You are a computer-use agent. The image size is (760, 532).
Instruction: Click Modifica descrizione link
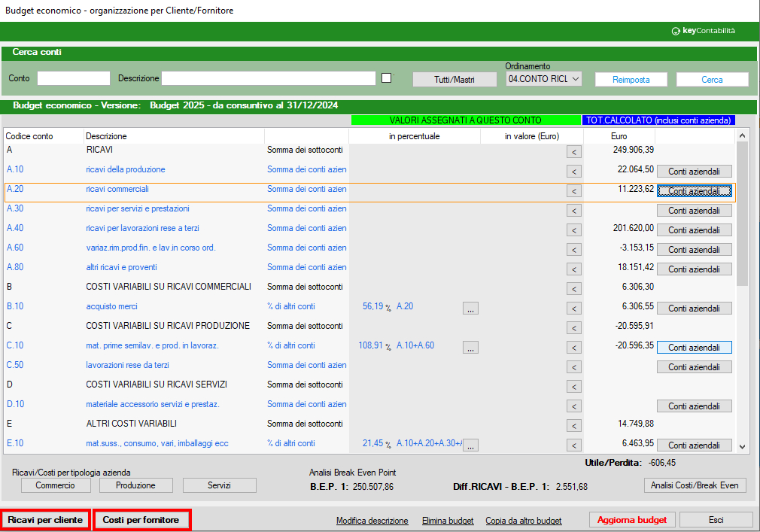click(x=372, y=521)
